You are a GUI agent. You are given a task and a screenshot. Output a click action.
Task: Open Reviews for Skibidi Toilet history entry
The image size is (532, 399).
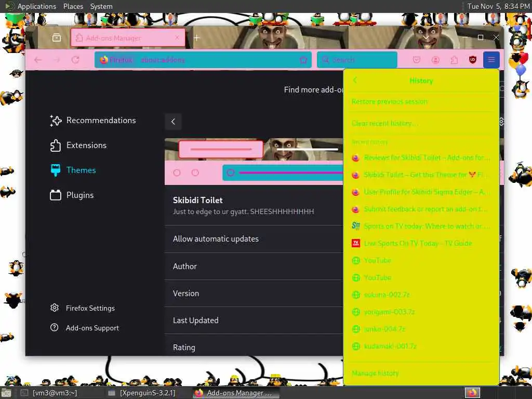point(421,158)
